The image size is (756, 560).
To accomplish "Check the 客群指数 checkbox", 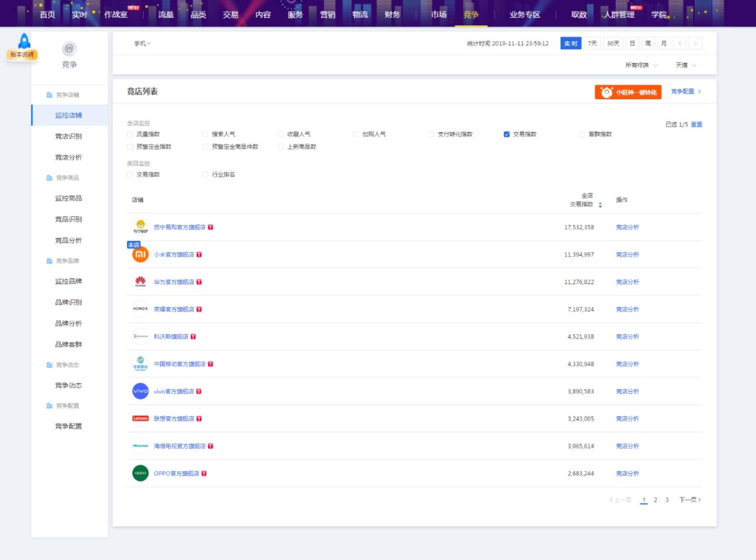I will [582, 134].
